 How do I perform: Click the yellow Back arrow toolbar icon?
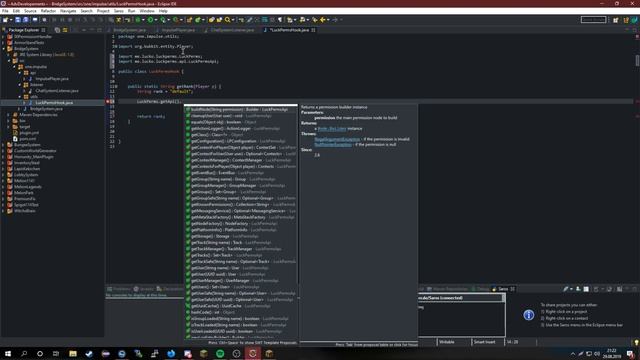point(322,20)
